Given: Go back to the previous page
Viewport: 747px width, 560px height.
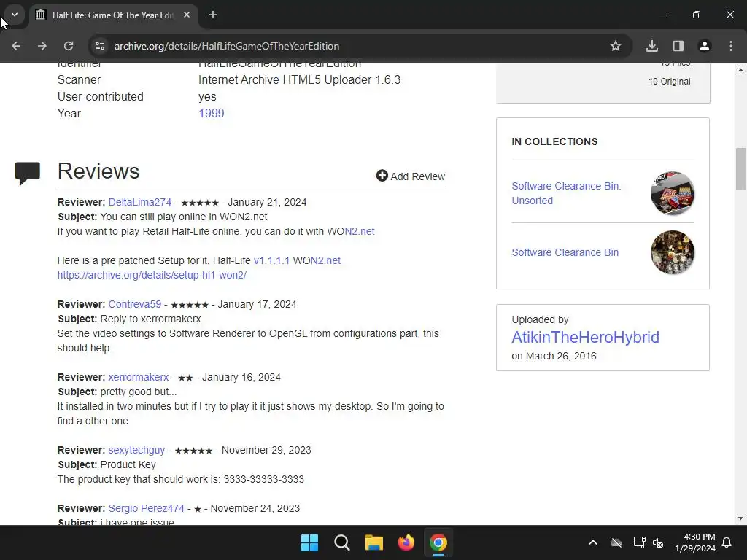Looking at the screenshot, I should click(x=16, y=46).
